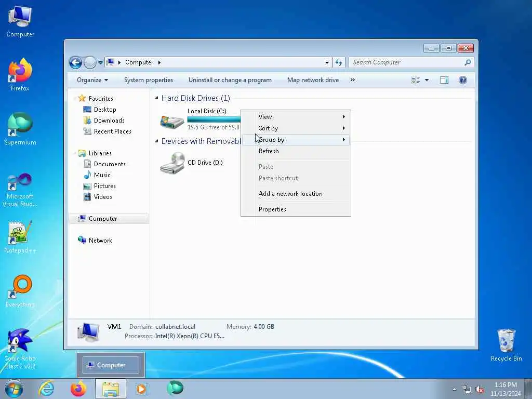
Task: Open the Supermium desktop shortcut
Action: click(x=20, y=129)
